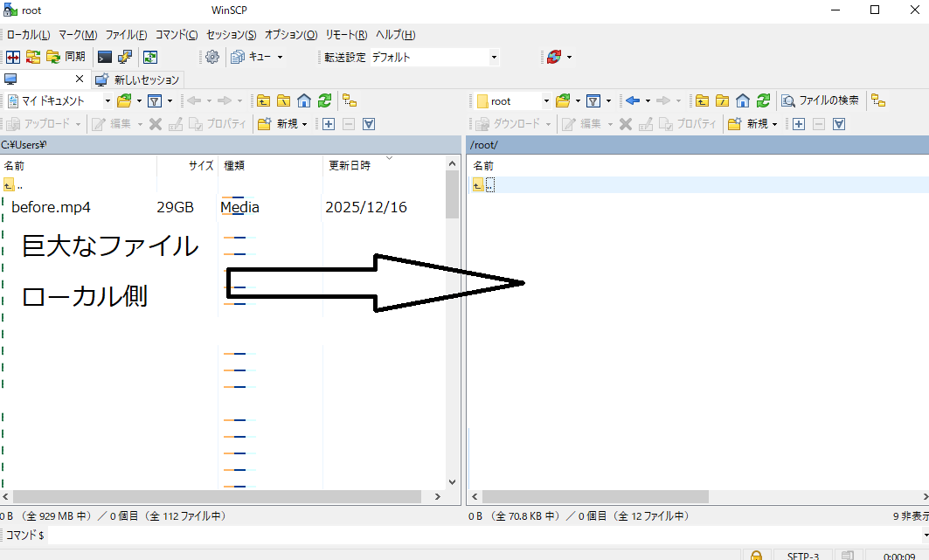This screenshot has height=560, width=929.
Task: Click in the コマンド $ input field
Action: coord(483,536)
